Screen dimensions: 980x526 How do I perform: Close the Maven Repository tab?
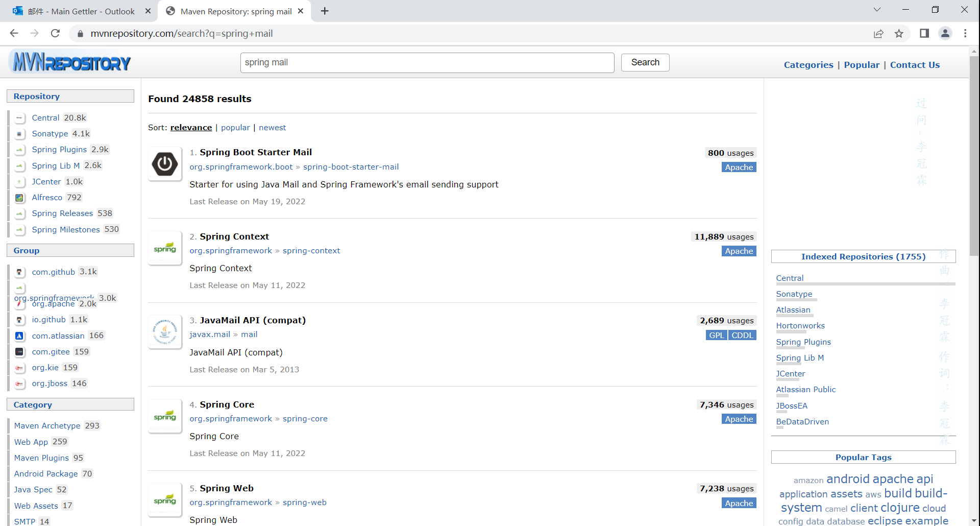301,11
